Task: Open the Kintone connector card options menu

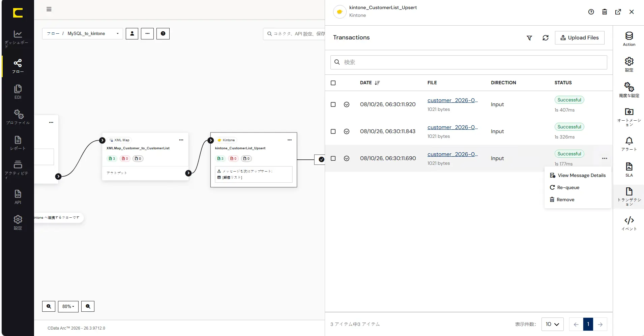Action: click(x=290, y=140)
